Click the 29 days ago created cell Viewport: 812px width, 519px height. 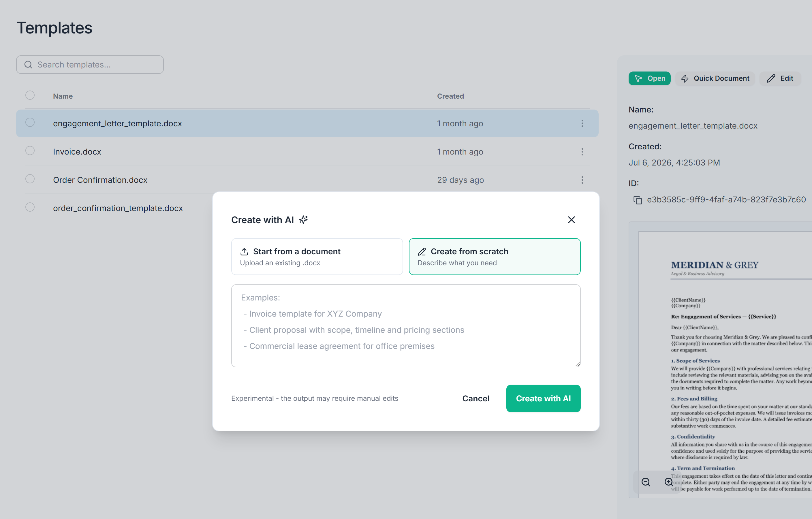pos(460,180)
